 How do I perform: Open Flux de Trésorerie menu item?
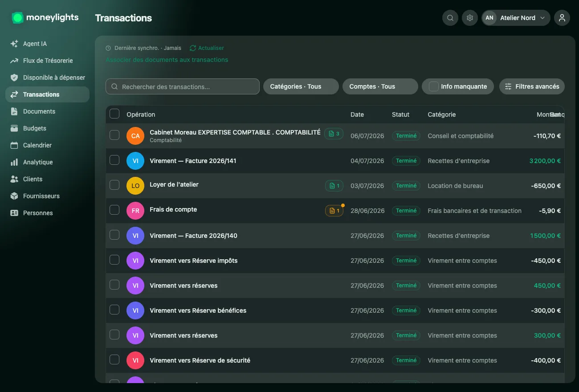click(x=47, y=61)
